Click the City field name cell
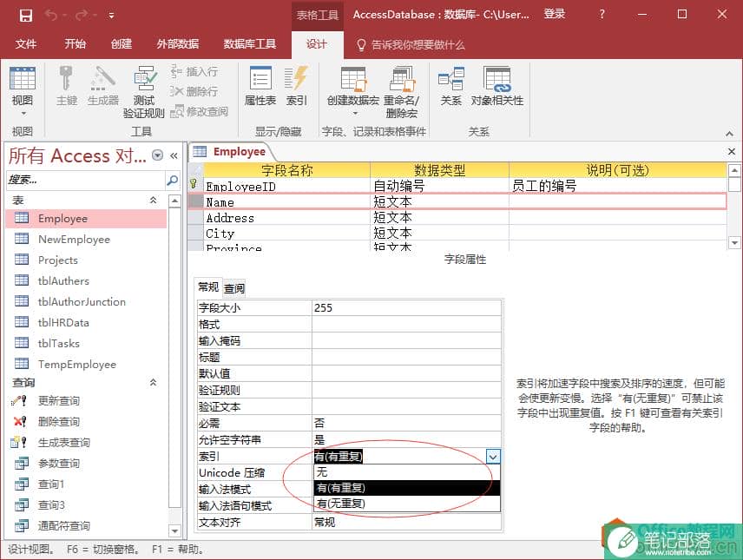This screenshot has width=743, height=560. [286, 234]
